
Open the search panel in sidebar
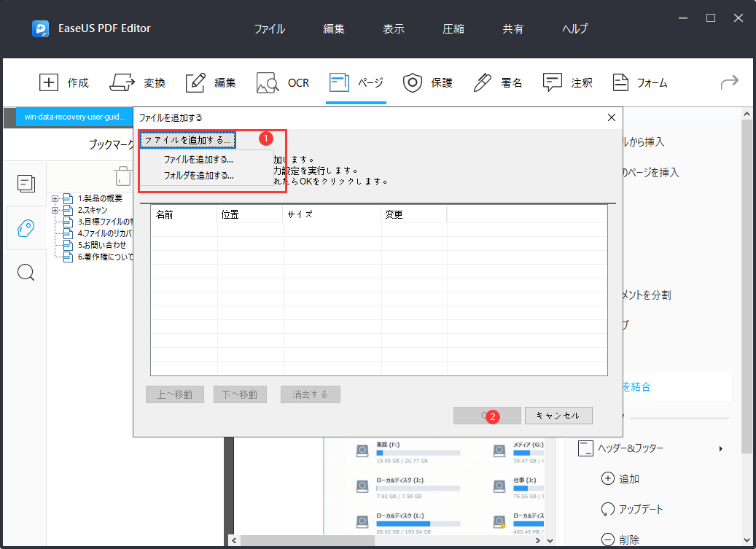[x=26, y=272]
